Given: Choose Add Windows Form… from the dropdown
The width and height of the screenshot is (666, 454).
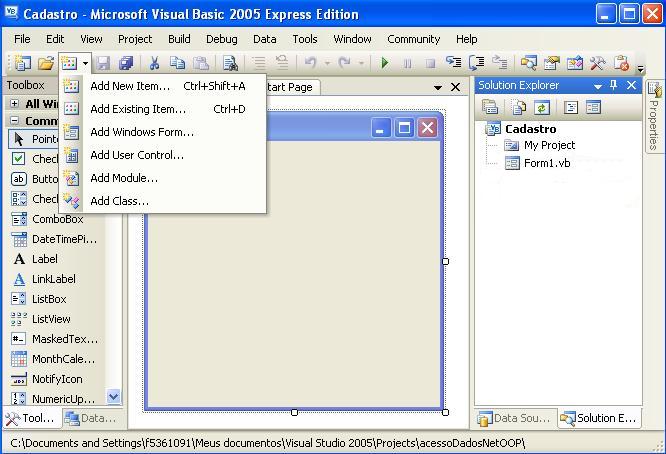Looking at the screenshot, I should click(x=163, y=132).
